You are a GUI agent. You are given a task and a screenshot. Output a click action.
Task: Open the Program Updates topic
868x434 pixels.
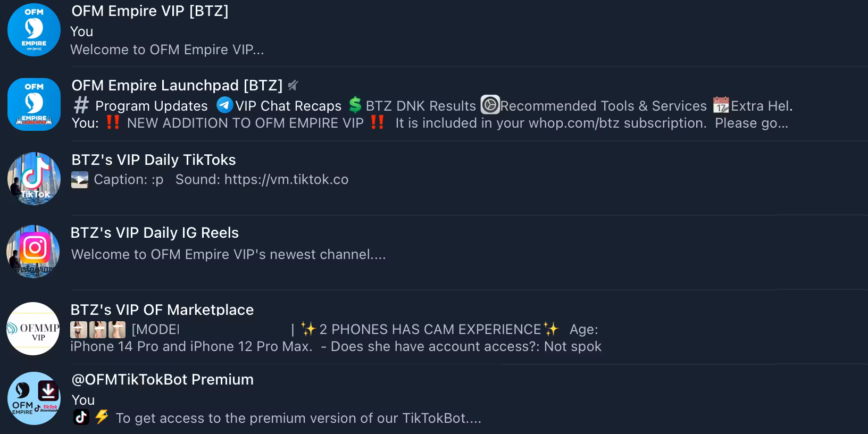pos(141,106)
